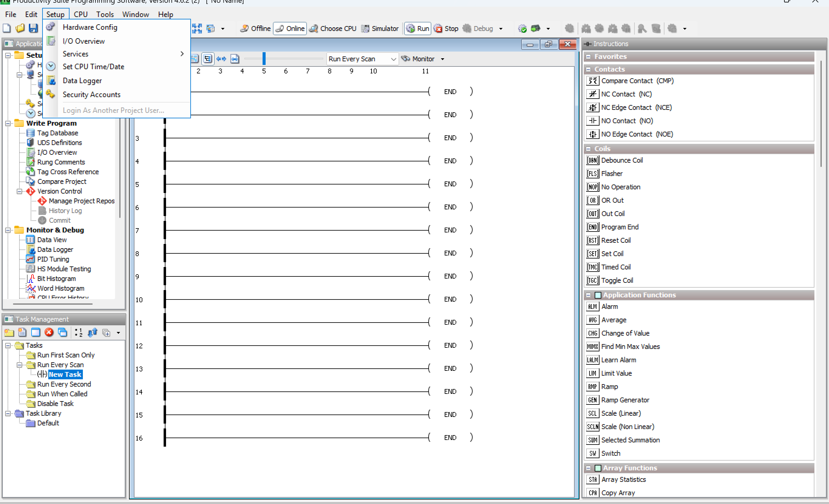Click the NO Contact (NO) instruction icon
The height and width of the screenshot is (504, 829).
pyautogui.click(x=593, y=121)
